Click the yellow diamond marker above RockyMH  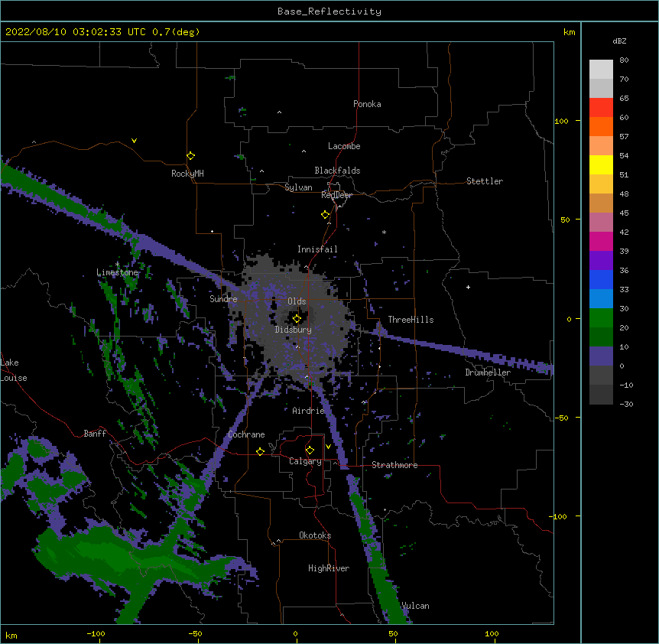[190, 156]
